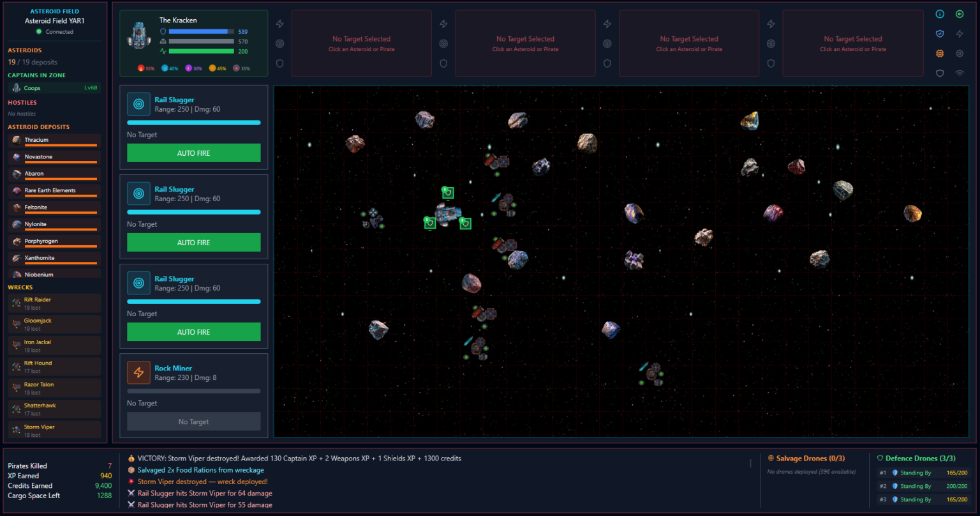Click The Kracken ship portrait
Viewport: 980px width, 516px height.
tap(138, 35)
